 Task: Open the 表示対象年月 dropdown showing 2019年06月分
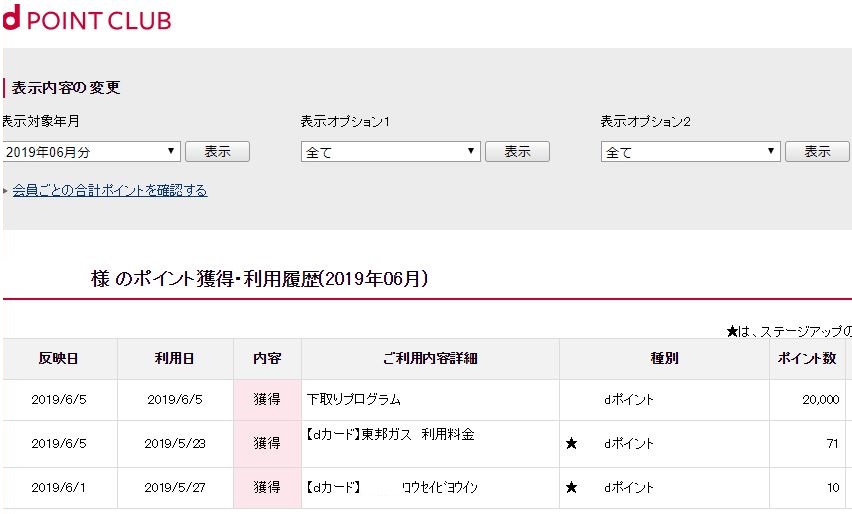[x=91, y=152]
